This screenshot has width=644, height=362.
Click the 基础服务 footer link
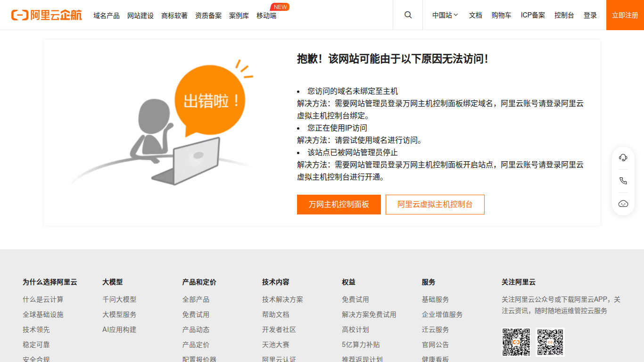pyautogui.click(x=436, y=299)
